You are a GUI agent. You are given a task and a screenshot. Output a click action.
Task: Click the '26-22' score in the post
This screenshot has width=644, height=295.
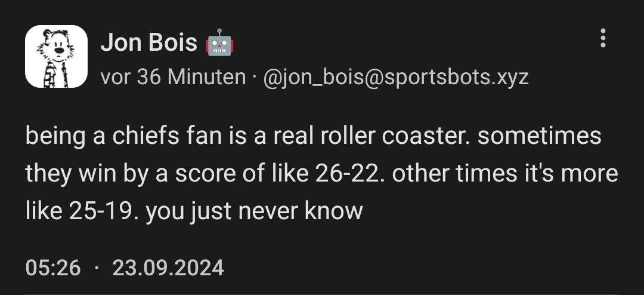[x=349, y=174]
